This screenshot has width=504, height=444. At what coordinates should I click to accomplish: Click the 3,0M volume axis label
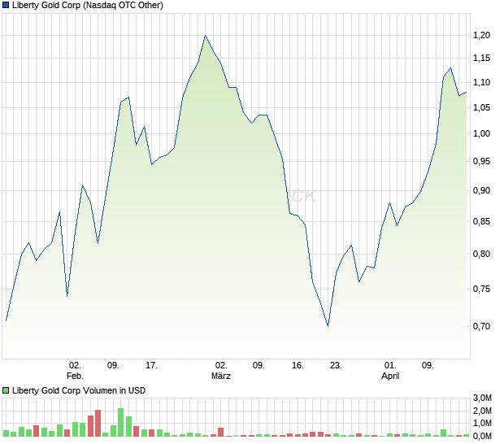482,398
